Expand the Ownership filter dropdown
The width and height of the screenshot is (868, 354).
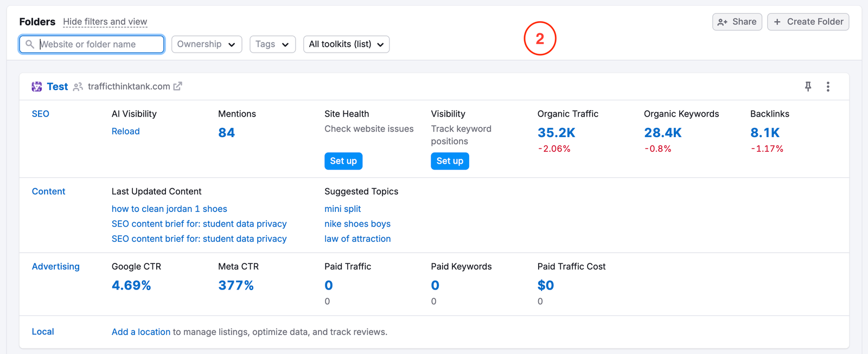(x=206, y=44)
